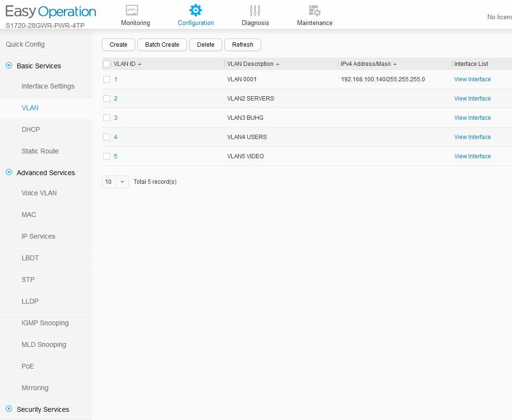Open VLAN ID 3 link
The width and height of the screenshot is (512, 420).
[x=115, y=118]
